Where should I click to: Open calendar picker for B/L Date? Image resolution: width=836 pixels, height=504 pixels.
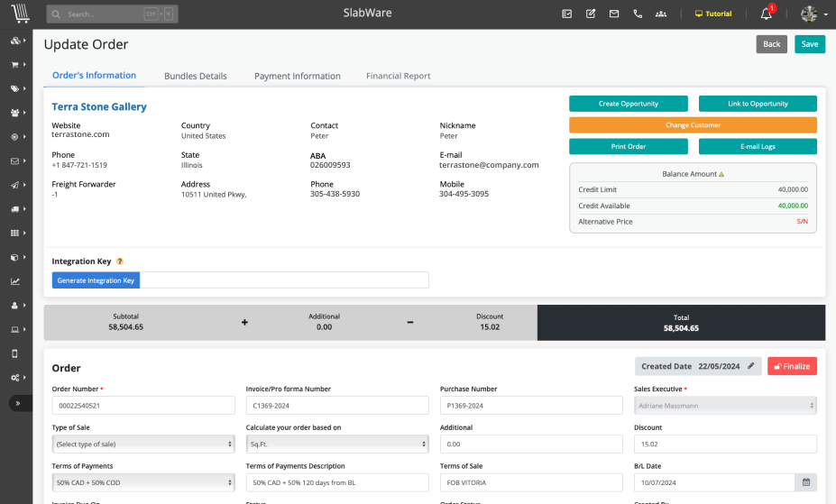coord(806,482)
